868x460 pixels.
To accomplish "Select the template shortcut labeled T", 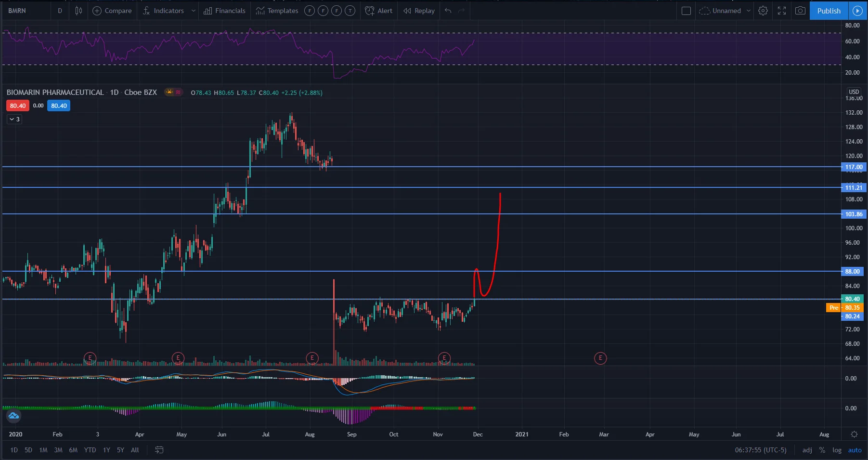I will pyautogui.click(x=350, y=11).
